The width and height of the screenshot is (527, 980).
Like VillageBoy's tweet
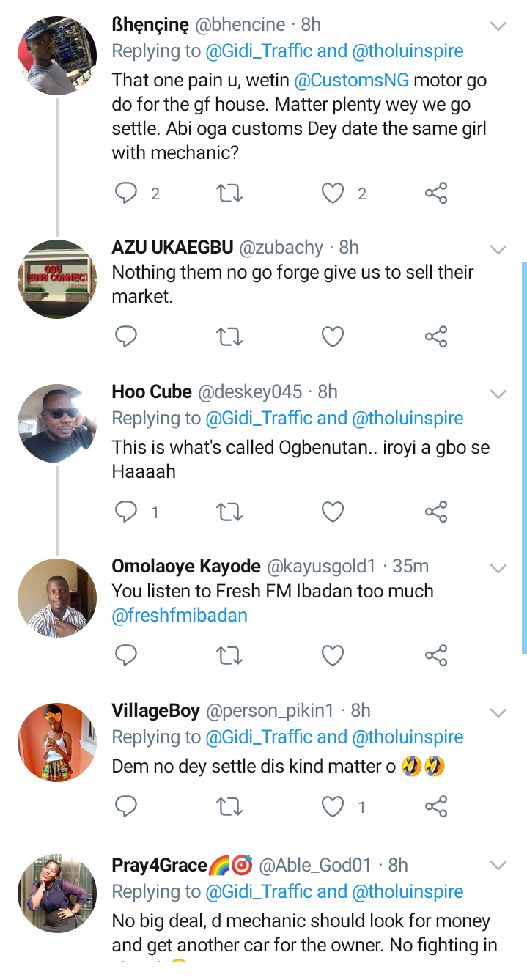[333, 807]
